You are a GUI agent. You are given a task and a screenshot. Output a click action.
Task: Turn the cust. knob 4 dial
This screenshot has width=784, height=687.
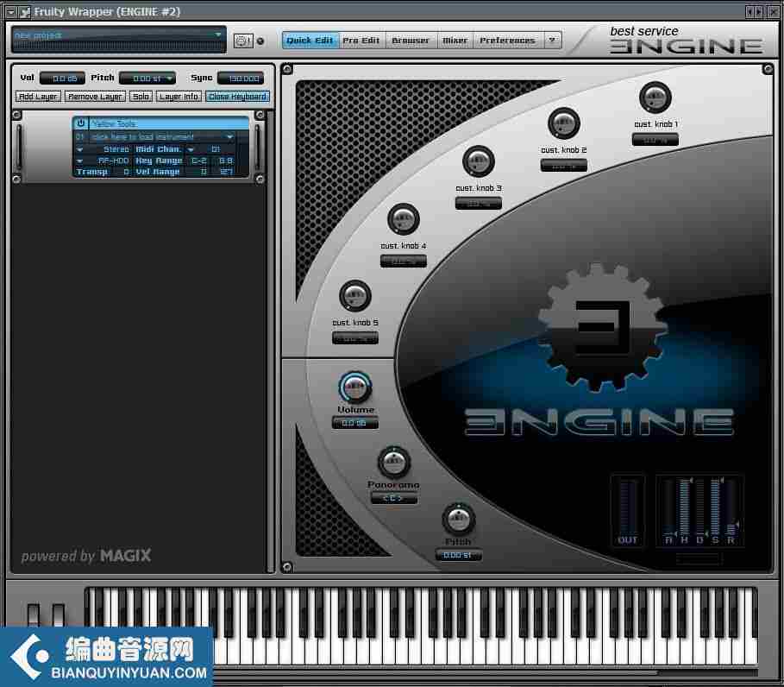pyautogui.click(x=403, y=219)
